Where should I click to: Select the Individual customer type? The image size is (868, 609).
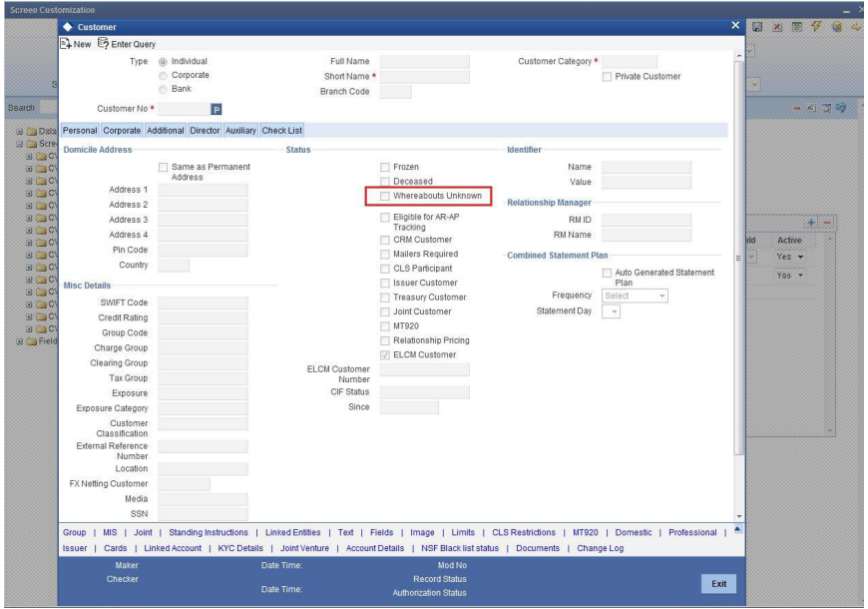[x=163, y=62]
